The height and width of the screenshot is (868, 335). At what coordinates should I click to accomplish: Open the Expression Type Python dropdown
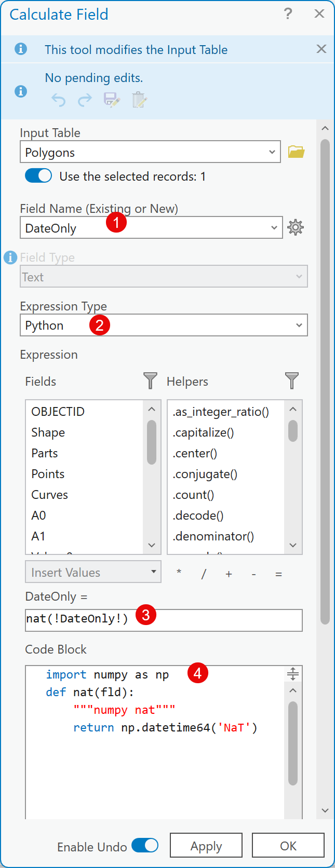tap(299, 325)
